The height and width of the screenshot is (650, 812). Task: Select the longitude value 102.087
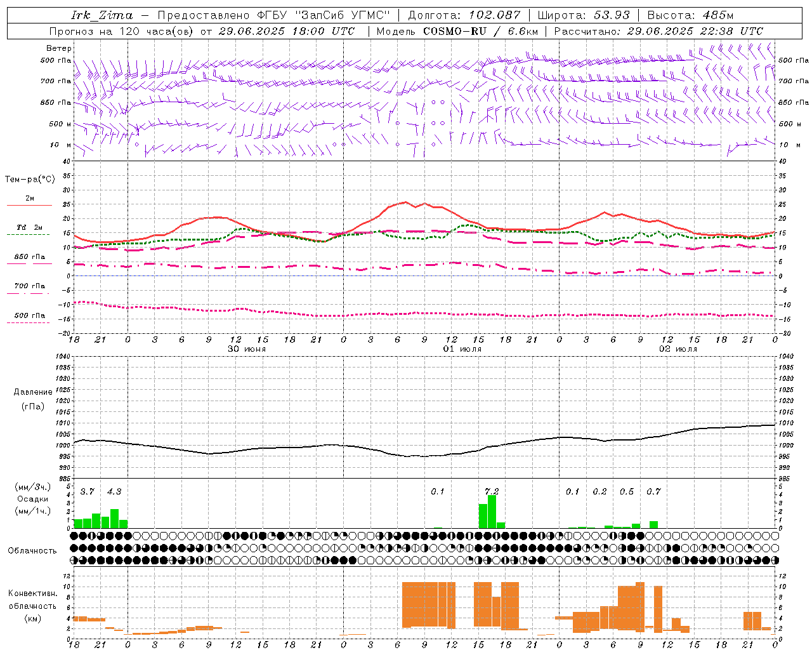tap(495, 15)
